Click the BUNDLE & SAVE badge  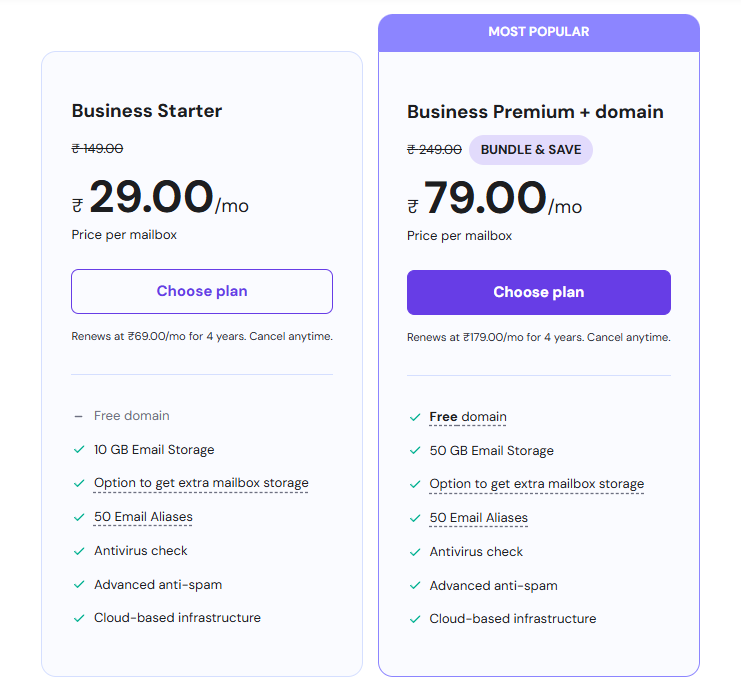(531, 150)
